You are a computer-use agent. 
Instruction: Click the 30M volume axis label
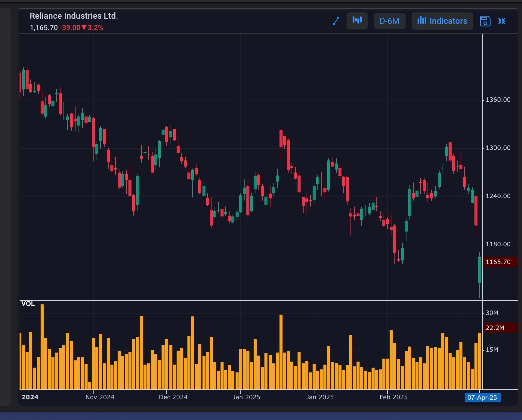492,313
